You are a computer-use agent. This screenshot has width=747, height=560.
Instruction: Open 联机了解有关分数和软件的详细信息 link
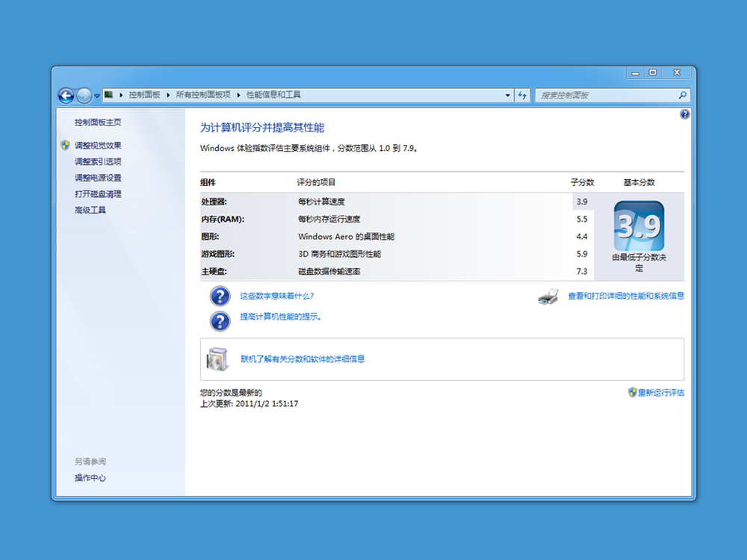pos(303,359)
